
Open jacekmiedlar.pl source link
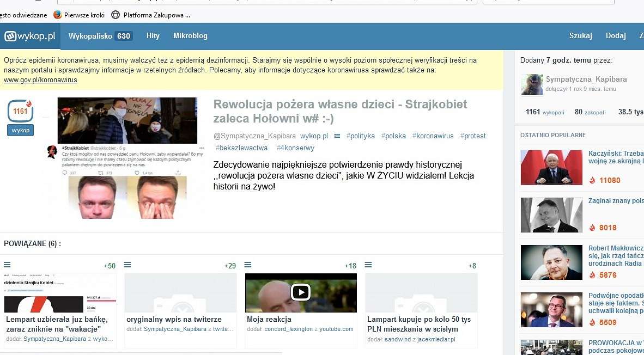(x=436, y=339)
